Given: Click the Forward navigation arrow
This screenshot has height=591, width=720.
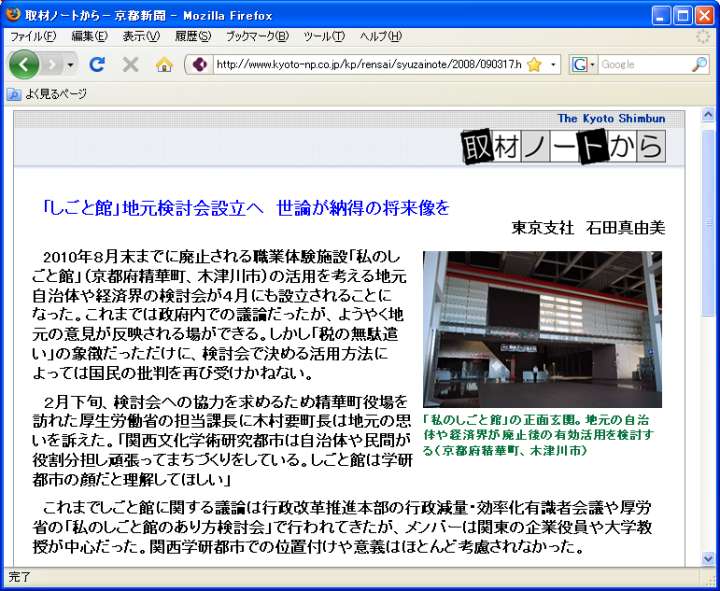Looking at the screenshot, I should click(52, 64).
